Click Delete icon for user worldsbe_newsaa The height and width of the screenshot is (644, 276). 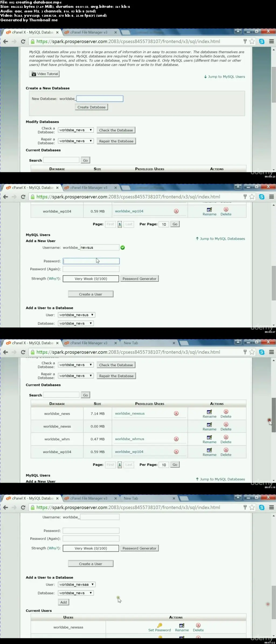(198, 625)
